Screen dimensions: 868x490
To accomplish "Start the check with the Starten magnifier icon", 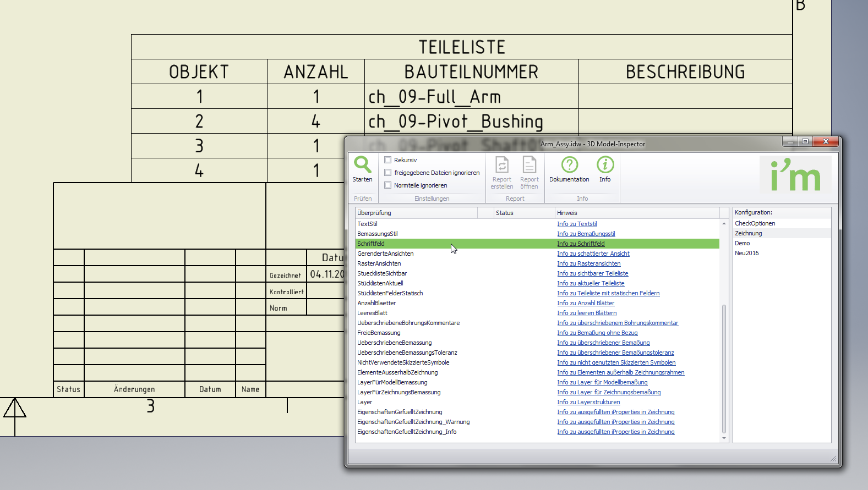I will [362, 164].
